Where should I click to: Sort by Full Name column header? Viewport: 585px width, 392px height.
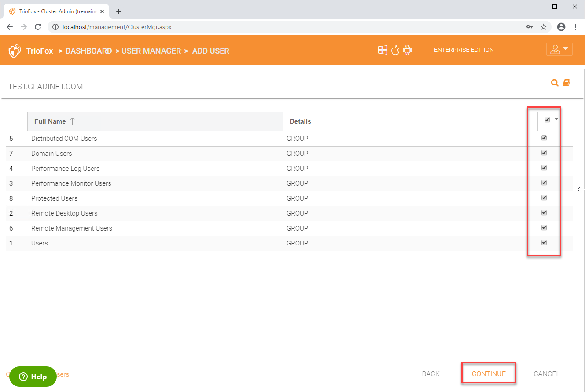[155, 121]
